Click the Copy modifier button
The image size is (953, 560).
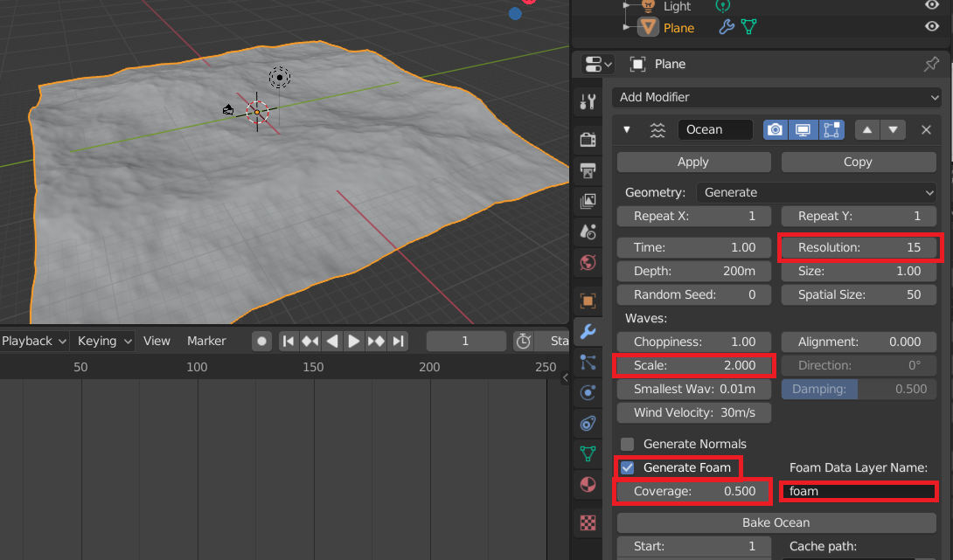[x=859, y=162]
